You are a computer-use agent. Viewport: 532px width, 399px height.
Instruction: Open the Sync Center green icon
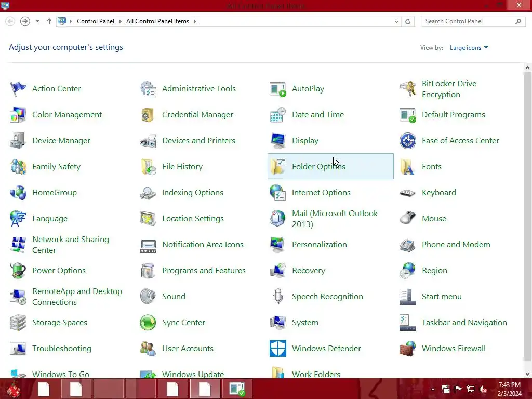click(148, 322)
